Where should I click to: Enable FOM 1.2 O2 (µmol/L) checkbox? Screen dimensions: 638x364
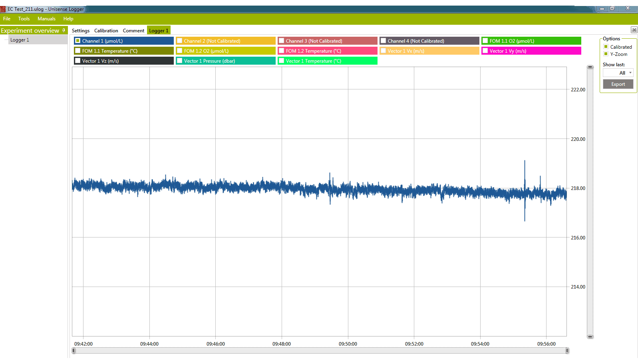tap(180, 51)
